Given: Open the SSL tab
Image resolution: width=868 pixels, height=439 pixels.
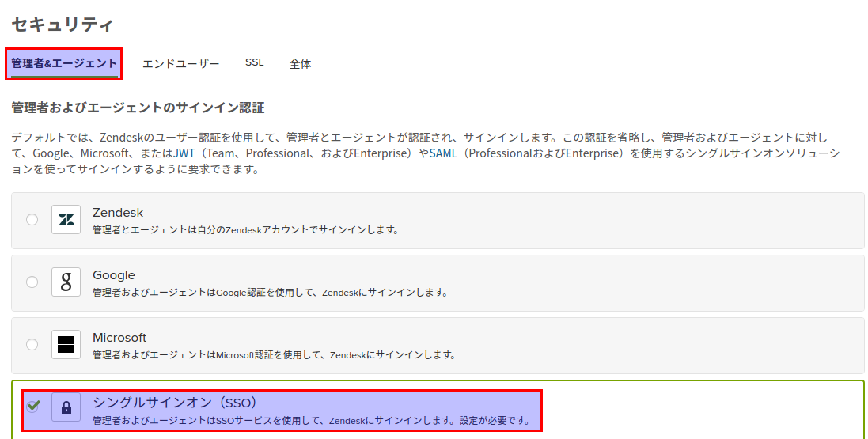Looking at the screenshot, I should [254, 62].
